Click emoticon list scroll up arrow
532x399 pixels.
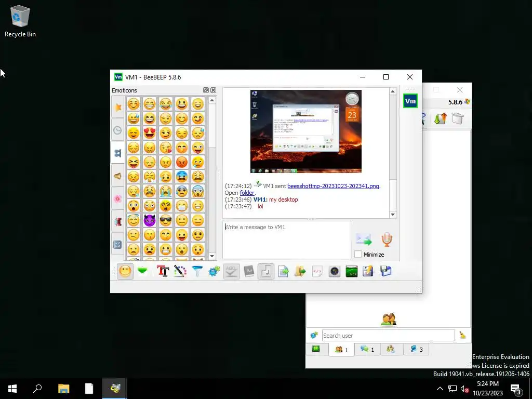[x=212, y=100]
